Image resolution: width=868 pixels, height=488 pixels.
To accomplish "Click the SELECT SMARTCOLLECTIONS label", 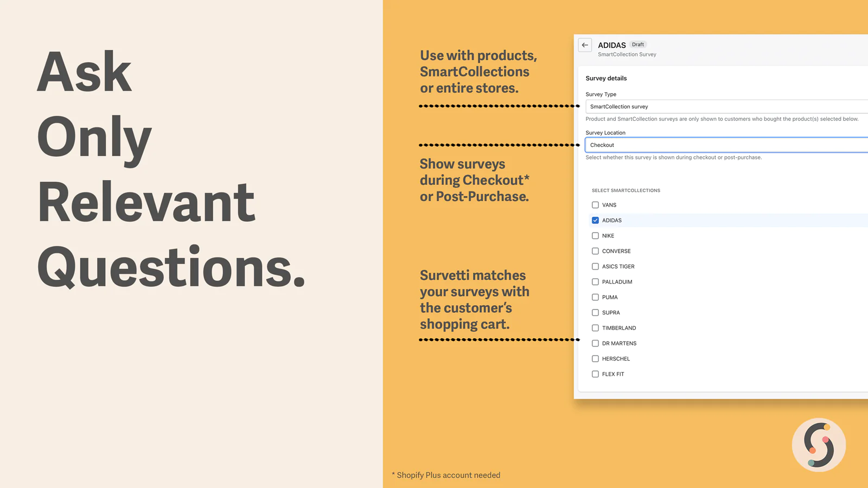I will tap(626, 190).
